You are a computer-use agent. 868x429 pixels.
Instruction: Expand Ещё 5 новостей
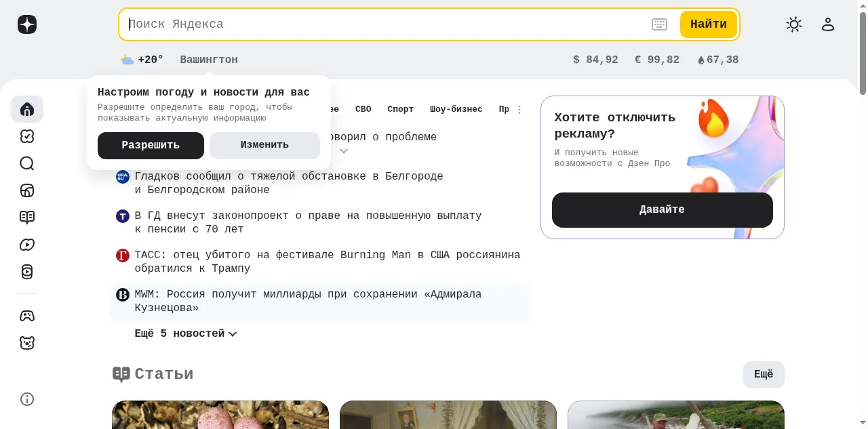pos(186,333)
